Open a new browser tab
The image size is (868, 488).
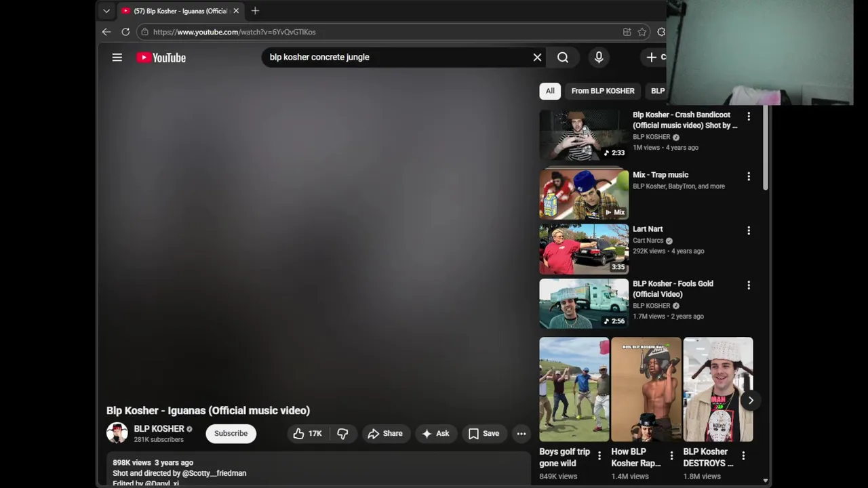255,11
